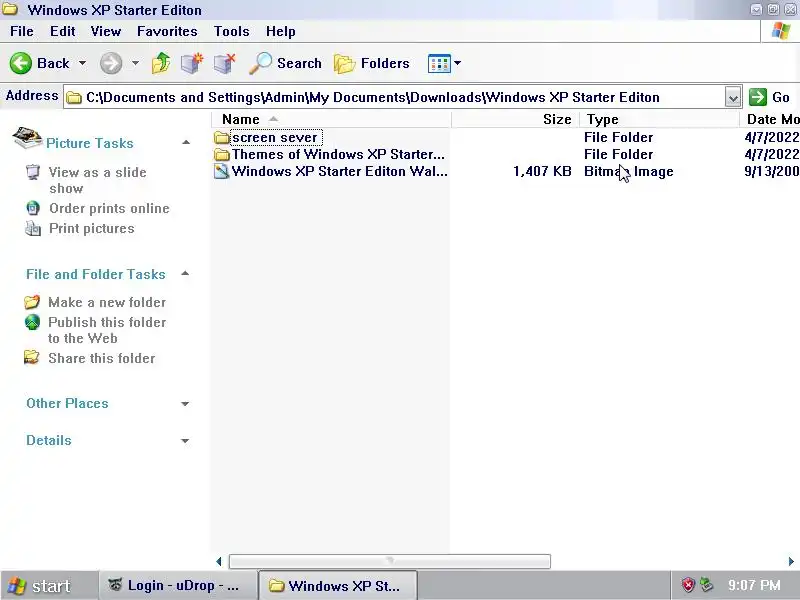Click the Windows flag logo icon

[781, 31]
